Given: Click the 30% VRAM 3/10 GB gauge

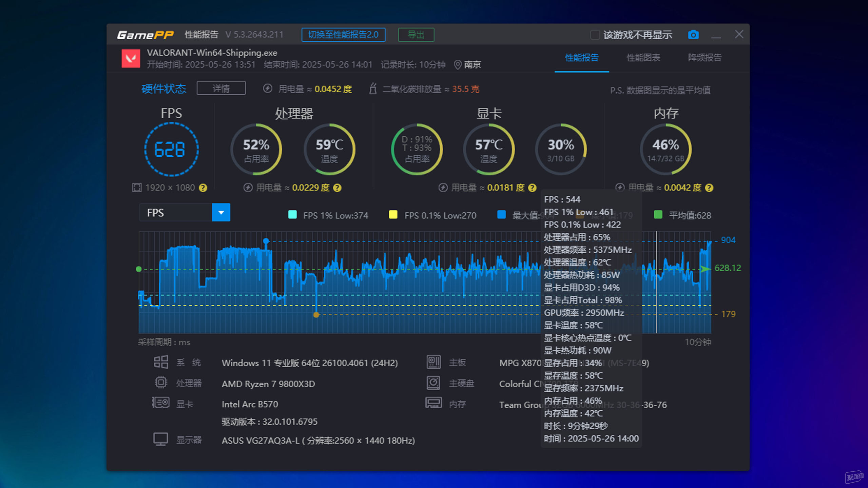Looking at the screenshot, I should coord(561,150).
